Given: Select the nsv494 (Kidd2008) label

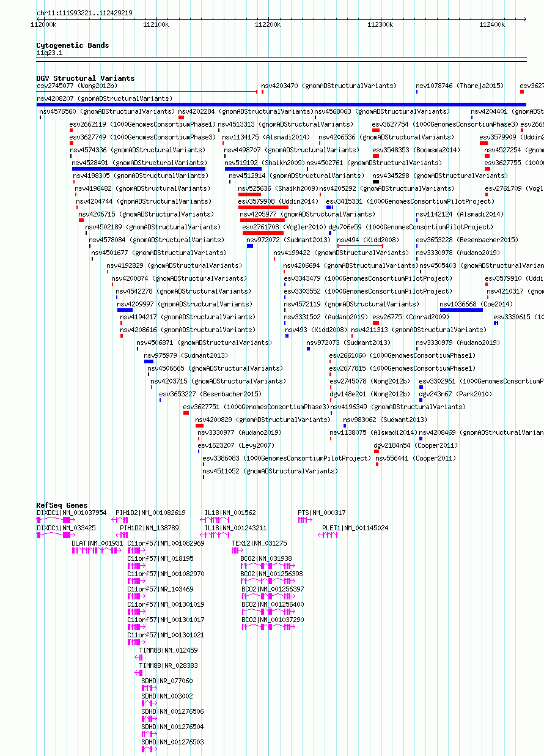Looking at the screenshot, I should coord(368,240).
